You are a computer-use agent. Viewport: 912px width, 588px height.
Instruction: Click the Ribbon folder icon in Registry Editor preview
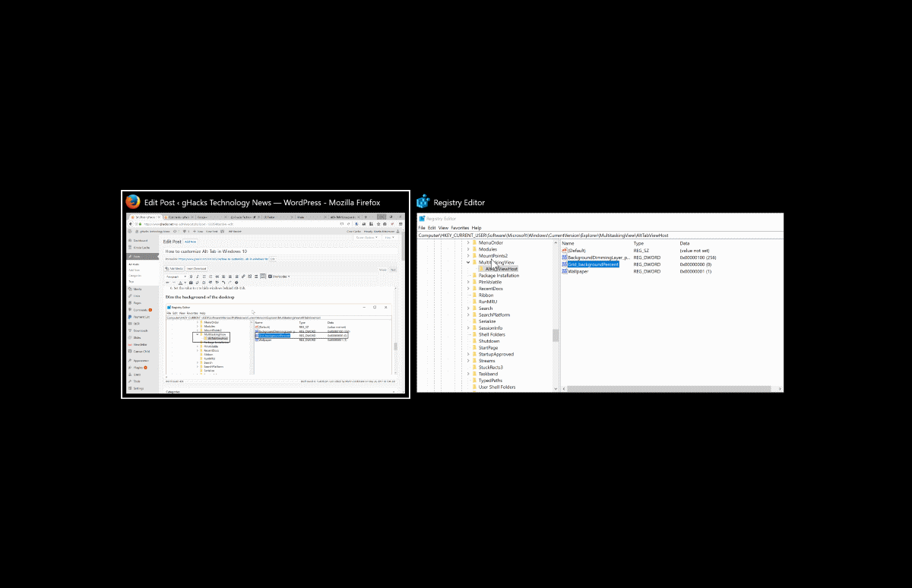coord(475,296)
